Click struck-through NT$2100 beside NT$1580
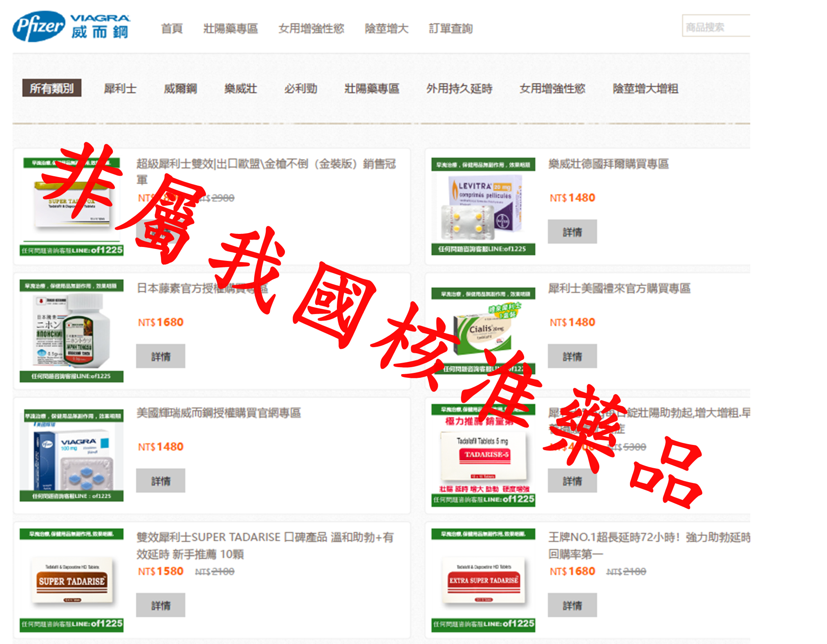 215,572
